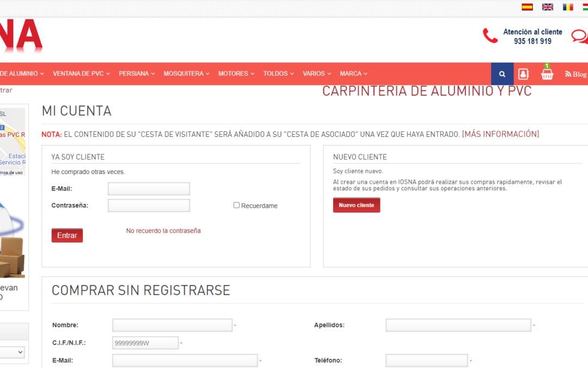Click the Nuevo cliente button
The height and width of the screenshot is (368, 588).
[356, 205]
